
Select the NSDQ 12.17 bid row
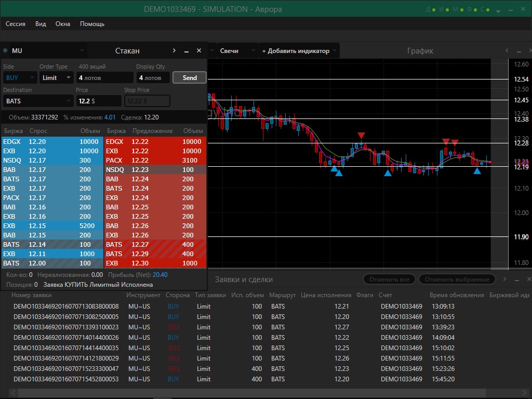click(x=52, y=161)
